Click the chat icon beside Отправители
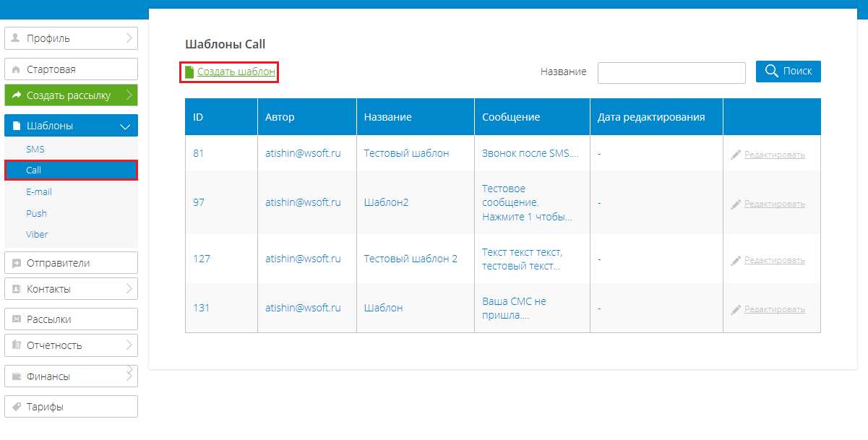 (16, 263)
